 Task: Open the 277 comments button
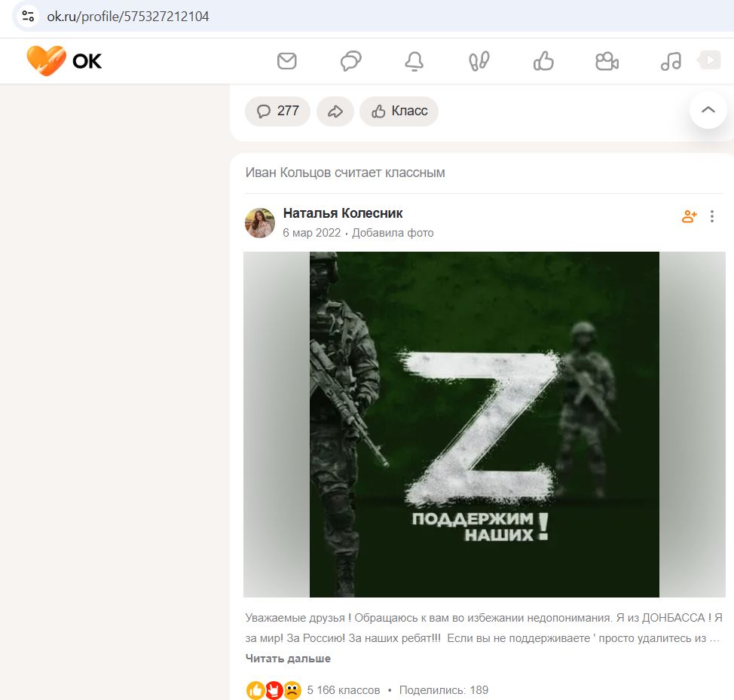tap(277, 112)
